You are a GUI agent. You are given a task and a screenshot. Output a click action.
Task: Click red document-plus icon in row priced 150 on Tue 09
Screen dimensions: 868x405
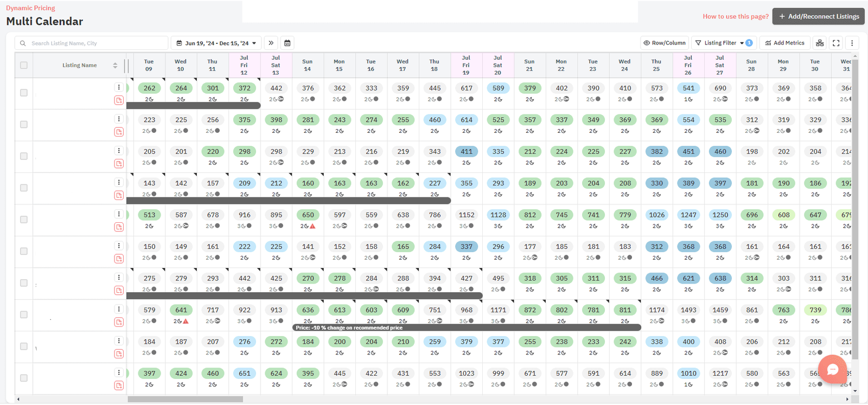[119, 259]
